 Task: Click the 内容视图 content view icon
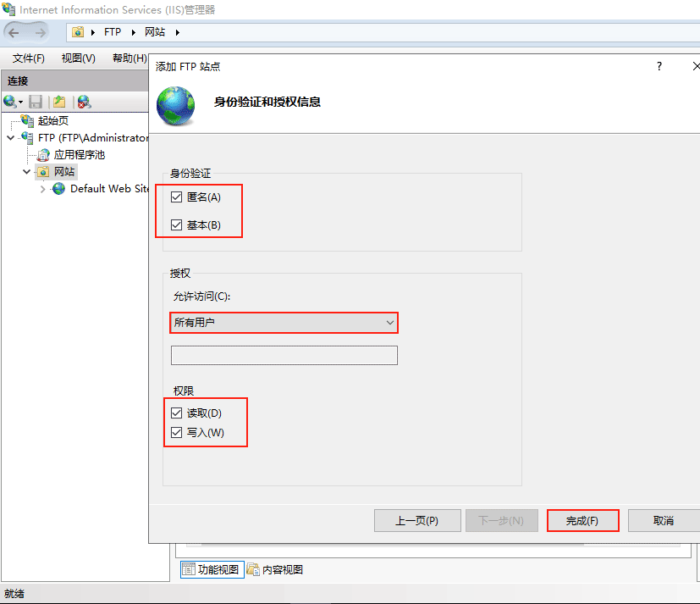(253, 569)
